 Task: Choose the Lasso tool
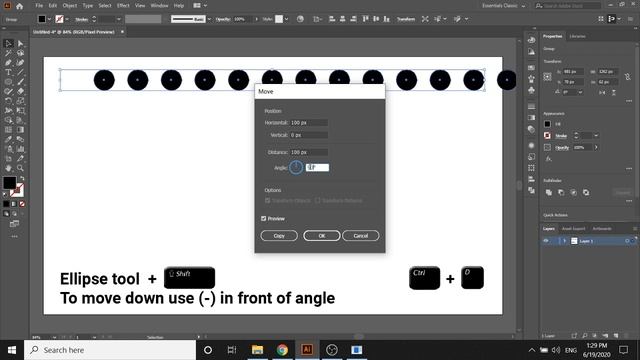[20, 53]
